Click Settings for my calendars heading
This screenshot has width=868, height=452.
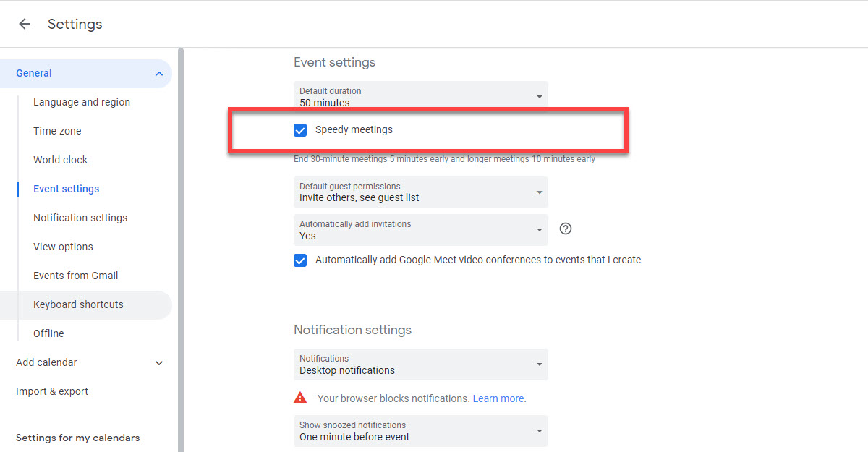77,438
